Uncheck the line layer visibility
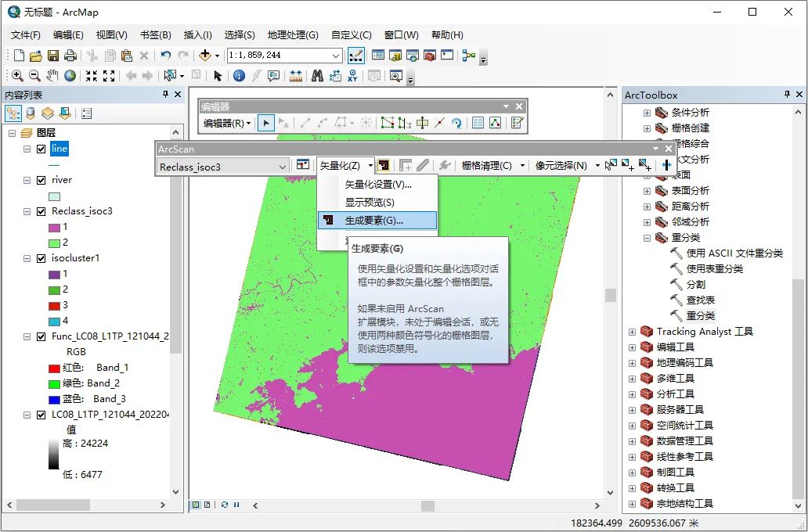 click(x=41, y=149)
